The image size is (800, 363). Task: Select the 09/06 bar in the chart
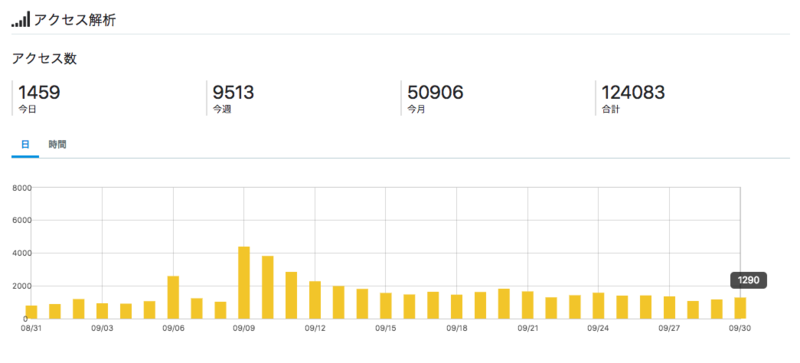click(173, 298)
